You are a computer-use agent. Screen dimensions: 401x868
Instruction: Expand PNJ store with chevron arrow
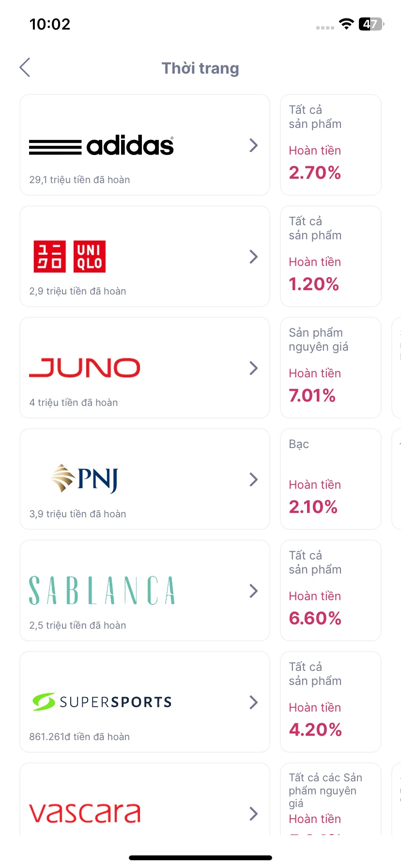[253, 480]
